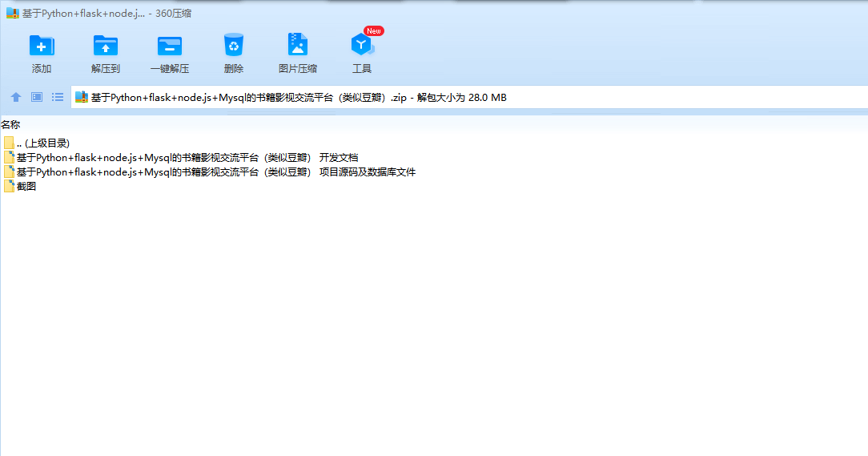
Task: Go up one level with the up arrow
Action: tap(16, 98)
